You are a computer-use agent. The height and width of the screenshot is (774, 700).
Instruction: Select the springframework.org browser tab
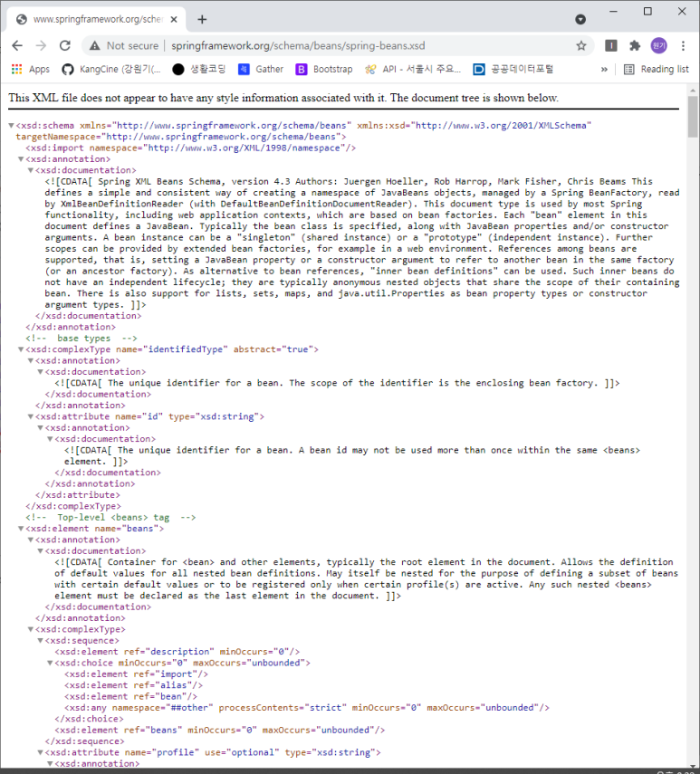click(97, 19)
